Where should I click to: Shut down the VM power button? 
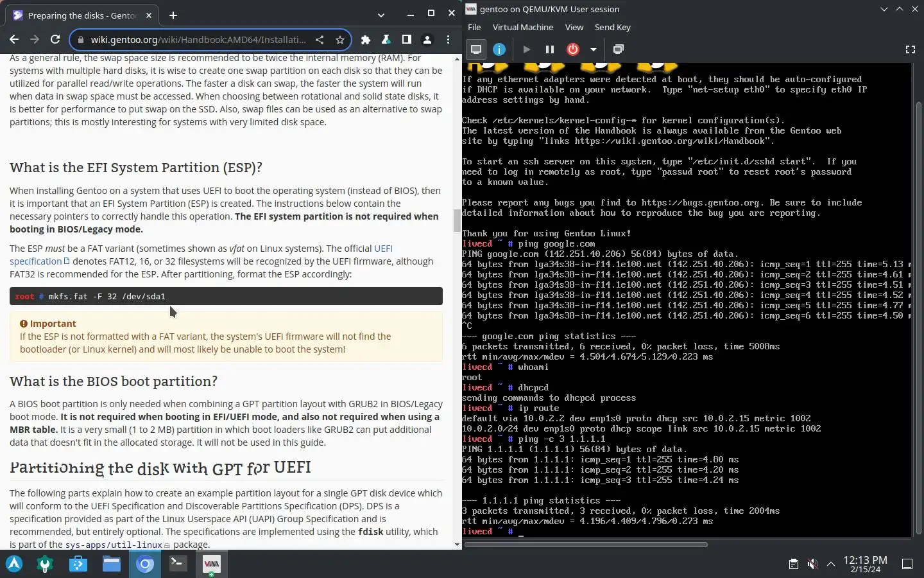pyautogui.click(x=573, y=49)
